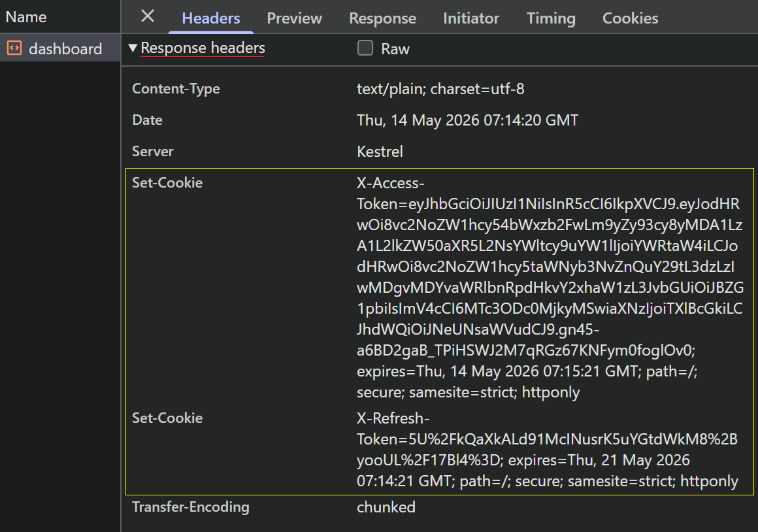
Task: Switch to the Headers tab
Action: (x=211, y=18)
